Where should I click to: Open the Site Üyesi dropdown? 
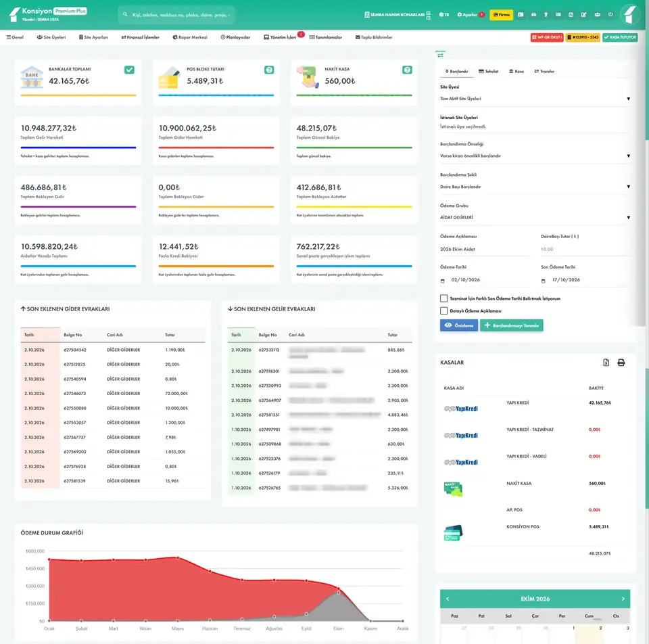click(535, 99)
